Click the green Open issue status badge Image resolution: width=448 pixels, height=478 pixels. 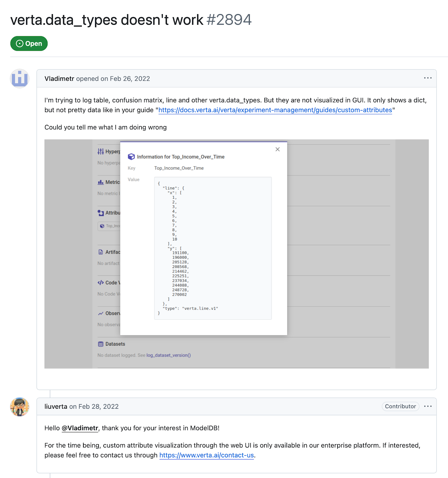click(29, 44)
